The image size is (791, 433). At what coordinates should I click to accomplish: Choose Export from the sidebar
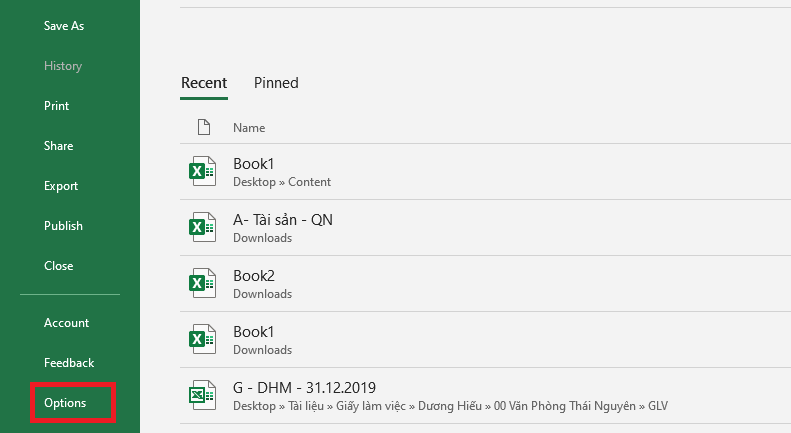tap(61, 186)
